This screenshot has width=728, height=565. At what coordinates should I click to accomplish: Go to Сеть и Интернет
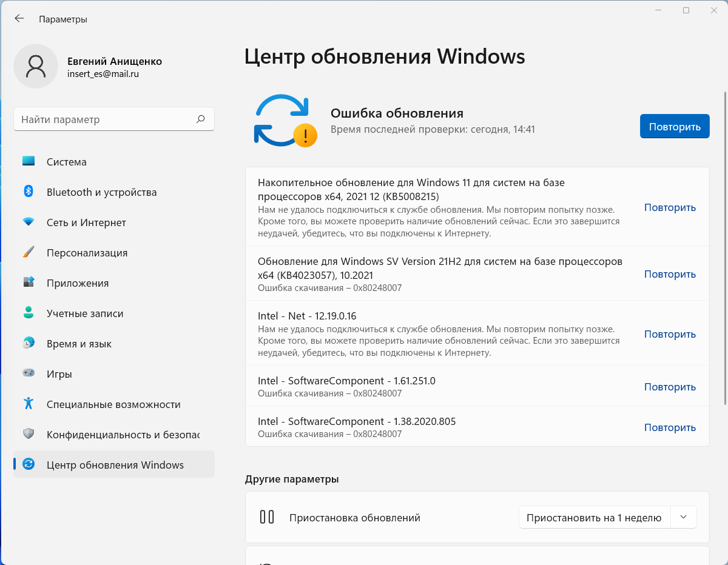click(x=114, y=222)
